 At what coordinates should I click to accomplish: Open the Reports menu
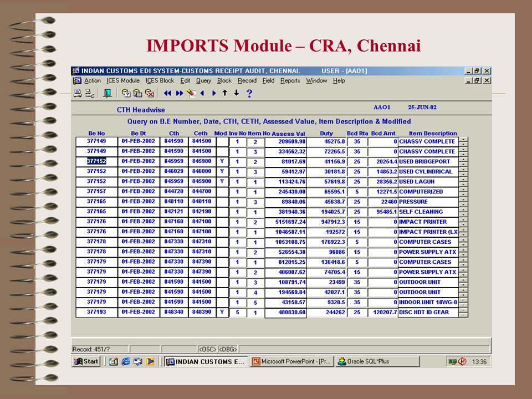pos(290,81)
